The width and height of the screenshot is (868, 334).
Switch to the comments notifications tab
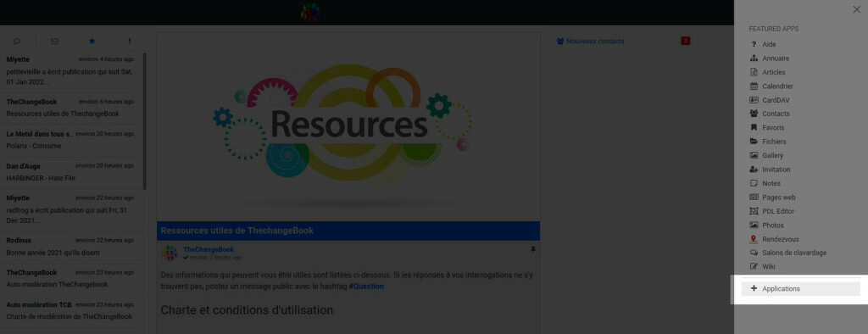click(17, 41)
